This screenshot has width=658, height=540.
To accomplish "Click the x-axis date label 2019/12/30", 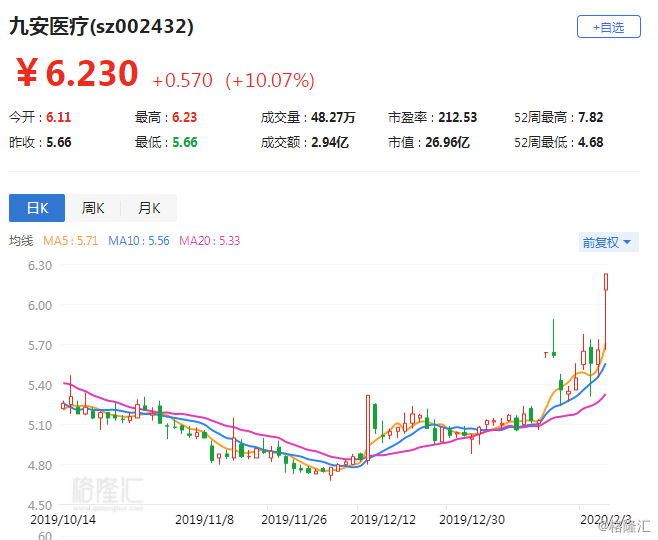I will click(472, 519).
